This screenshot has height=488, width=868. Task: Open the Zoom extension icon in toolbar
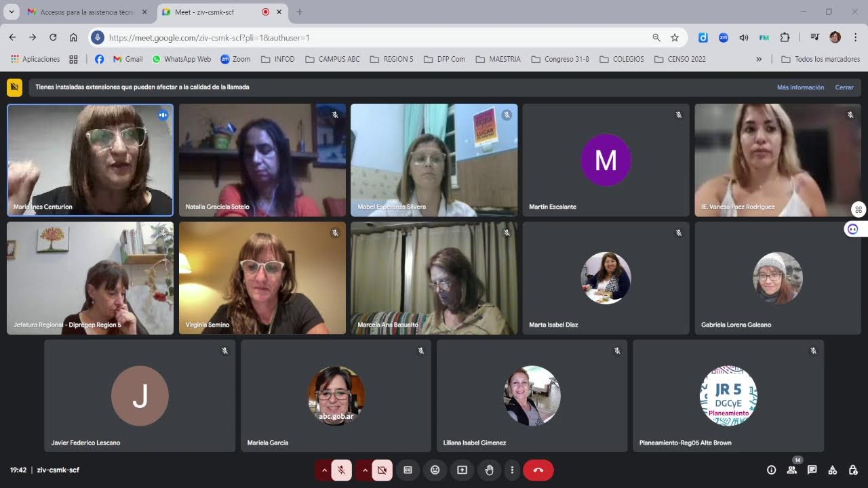(x=724, y=37)
